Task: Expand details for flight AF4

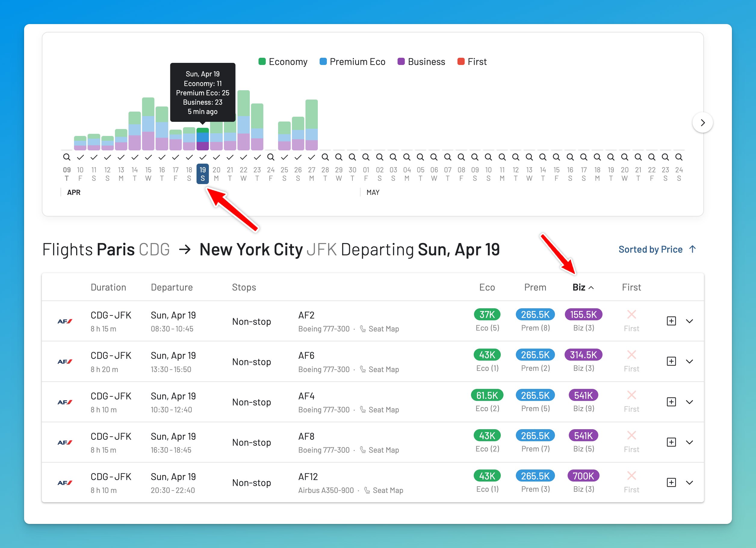Action: click(x=689, y=402)
